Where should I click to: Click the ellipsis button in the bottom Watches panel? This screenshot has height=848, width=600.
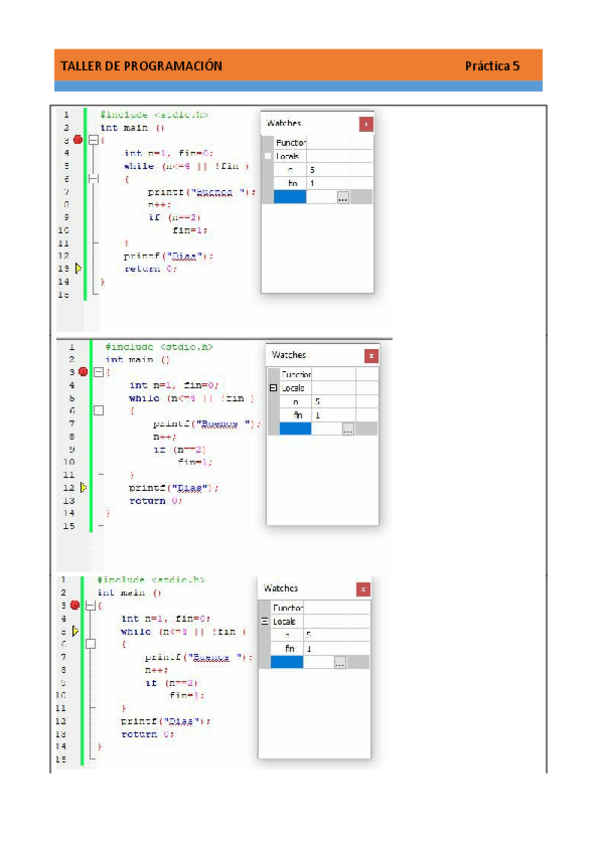(340, 662)
